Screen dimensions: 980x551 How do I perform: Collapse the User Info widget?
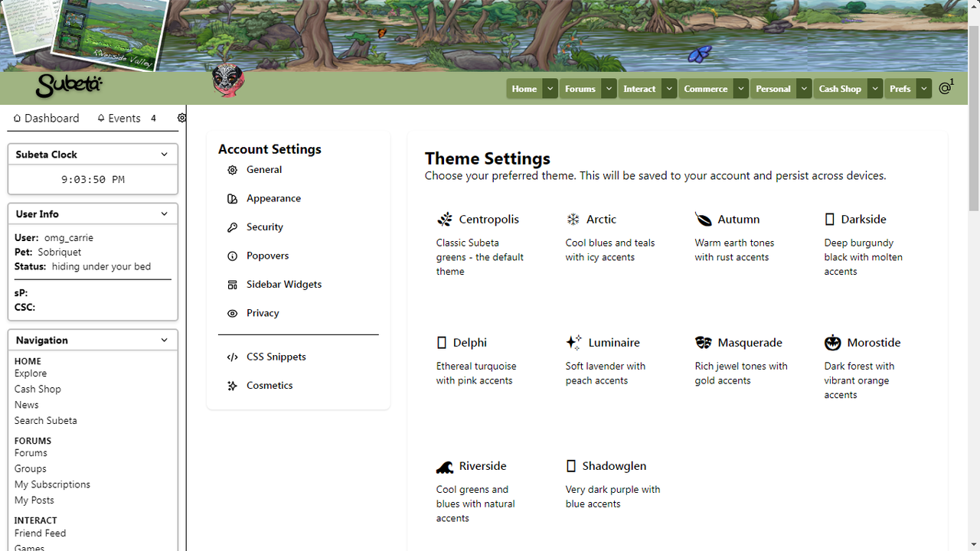pos(164,214)
